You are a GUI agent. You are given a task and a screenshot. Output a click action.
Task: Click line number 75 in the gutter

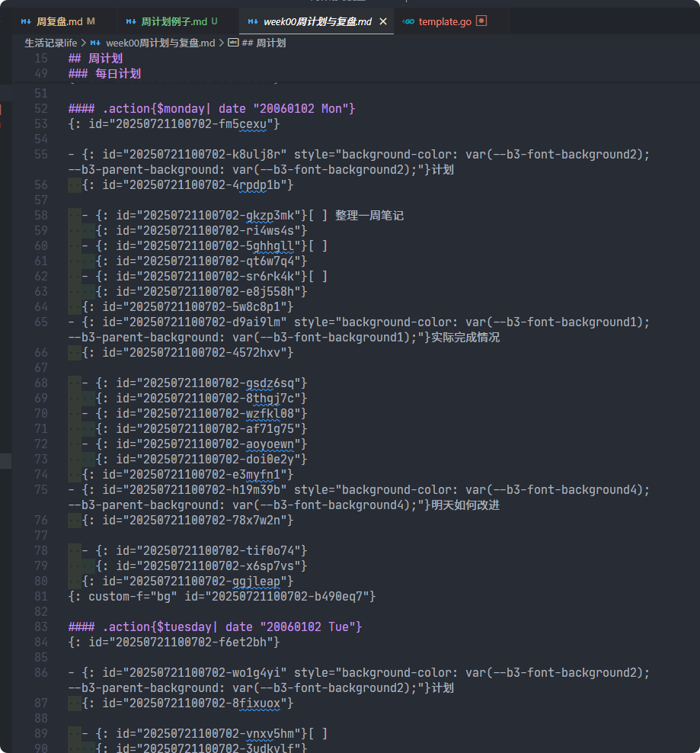[41, 490]
